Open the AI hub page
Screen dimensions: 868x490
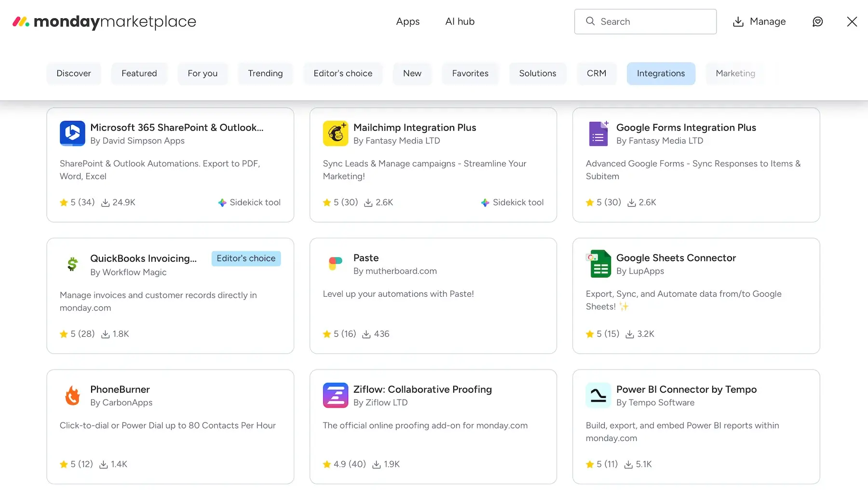point(460,22)
